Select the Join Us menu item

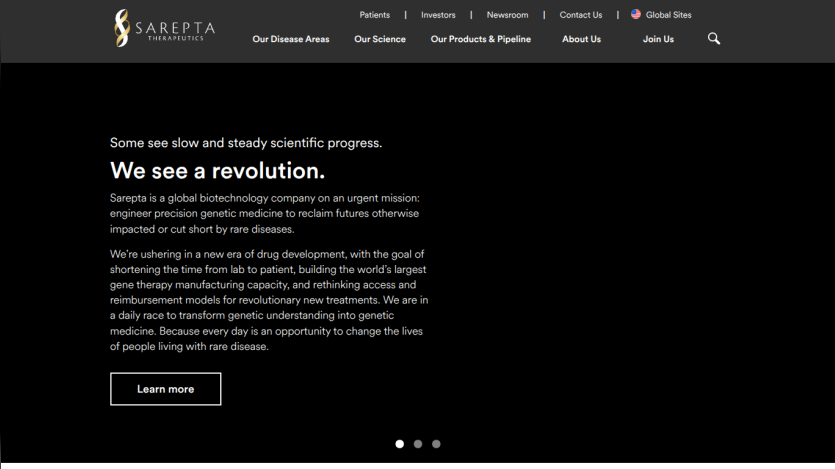(658, 39)
